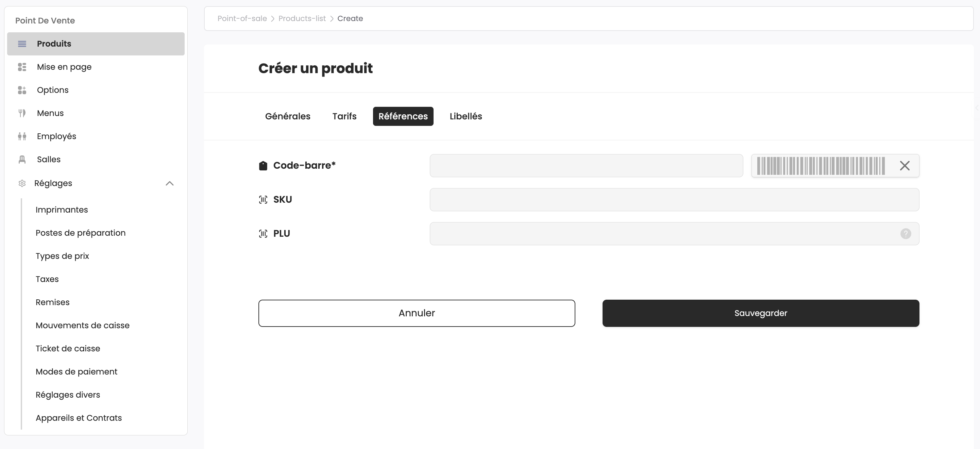Click the Employés people icon
This screenshot has height=449, width=980.
tap(22, 136)
